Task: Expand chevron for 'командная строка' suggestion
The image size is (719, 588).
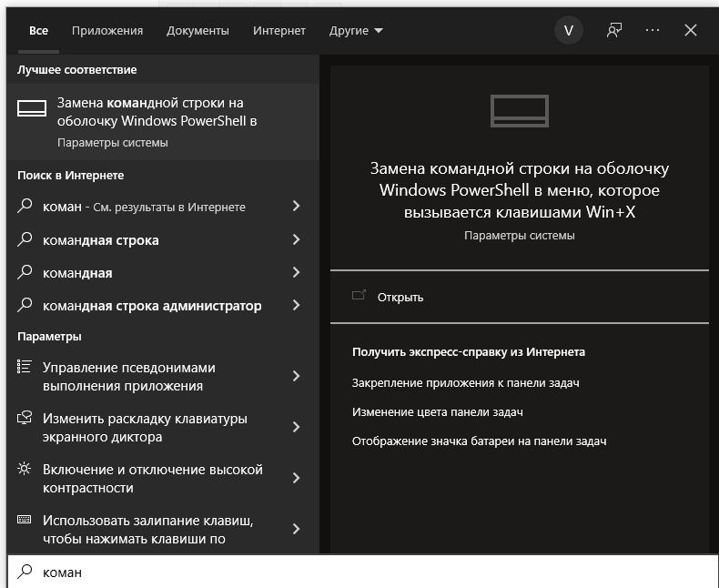Action: (296, 239)
